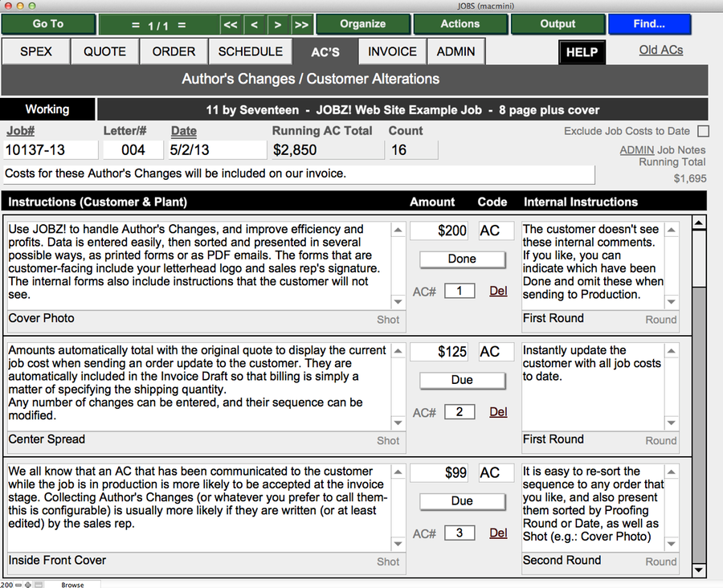The image size is (723, 588).
Task: Open the Old ACs link
Action: (x=660, y=50)
